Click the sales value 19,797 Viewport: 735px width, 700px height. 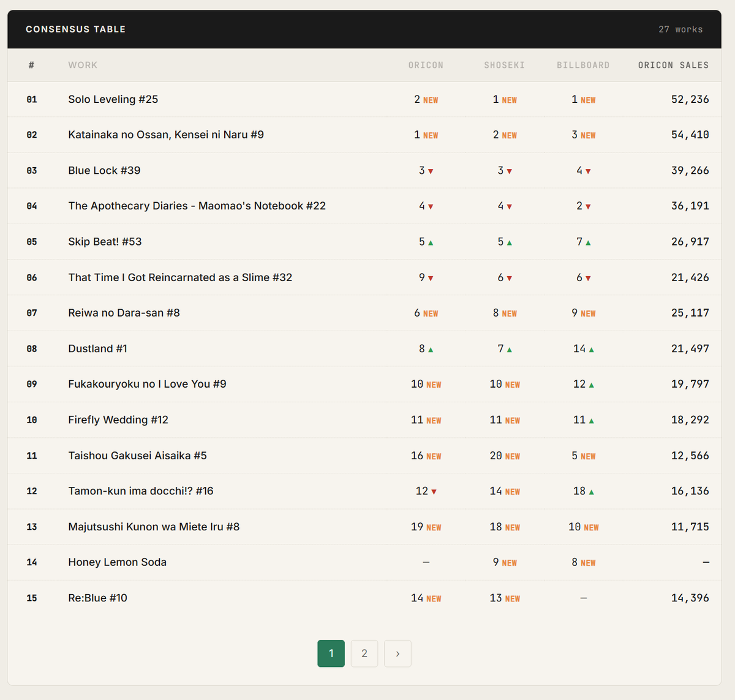690,384
